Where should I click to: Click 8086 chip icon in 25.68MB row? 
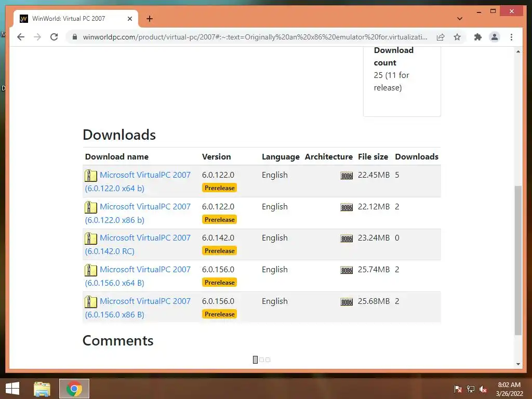click(x=347, y=302)
